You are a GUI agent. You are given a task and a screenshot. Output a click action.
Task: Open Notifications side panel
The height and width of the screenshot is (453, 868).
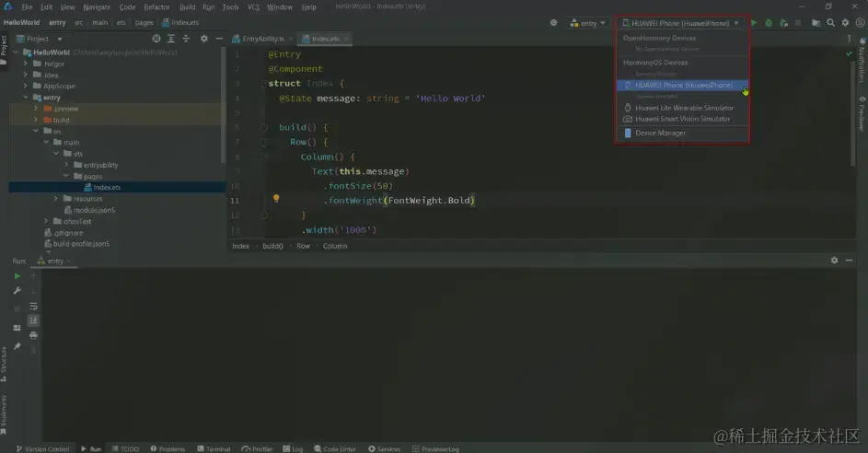click(x=862, y=61)
